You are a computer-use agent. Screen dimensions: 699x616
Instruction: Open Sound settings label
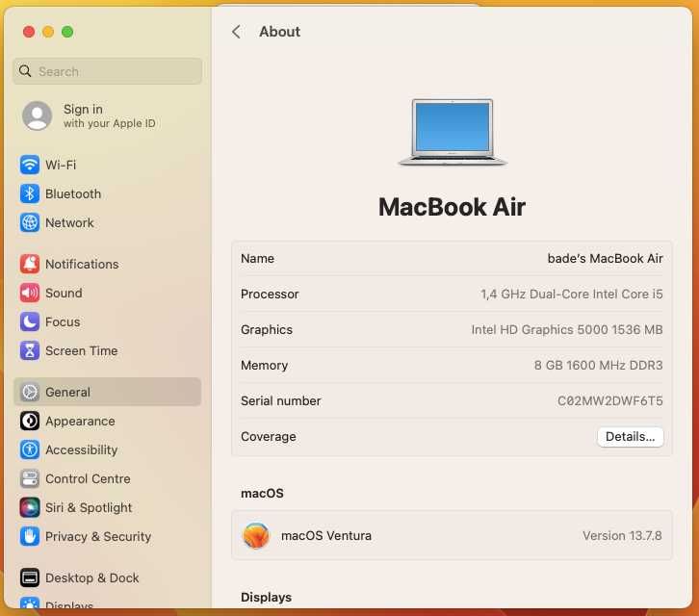point(64,294)
